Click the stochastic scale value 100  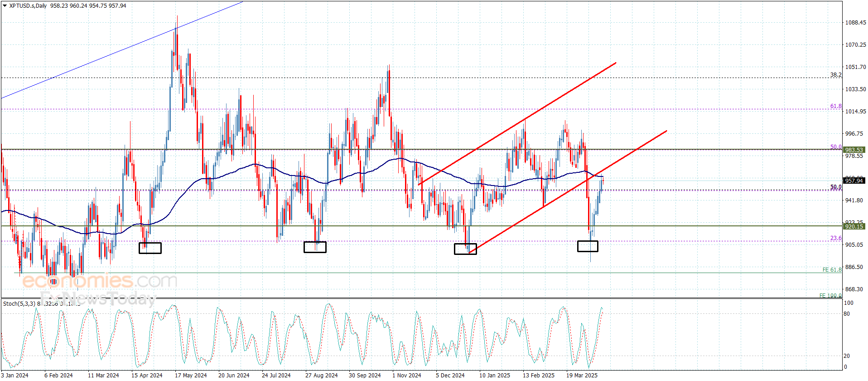tap(849, 303)
